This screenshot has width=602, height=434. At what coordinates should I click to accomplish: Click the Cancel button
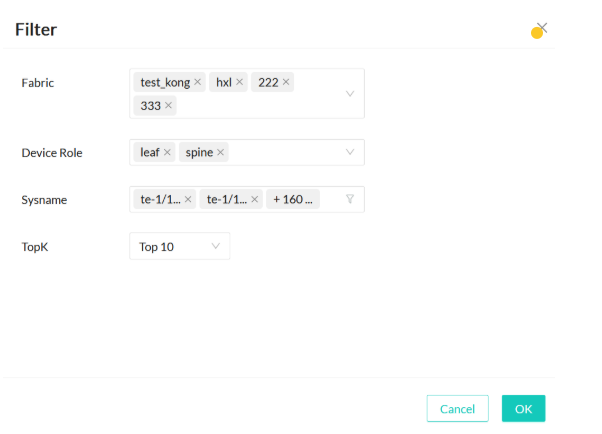pyautogui.click(x=457, y=408)
